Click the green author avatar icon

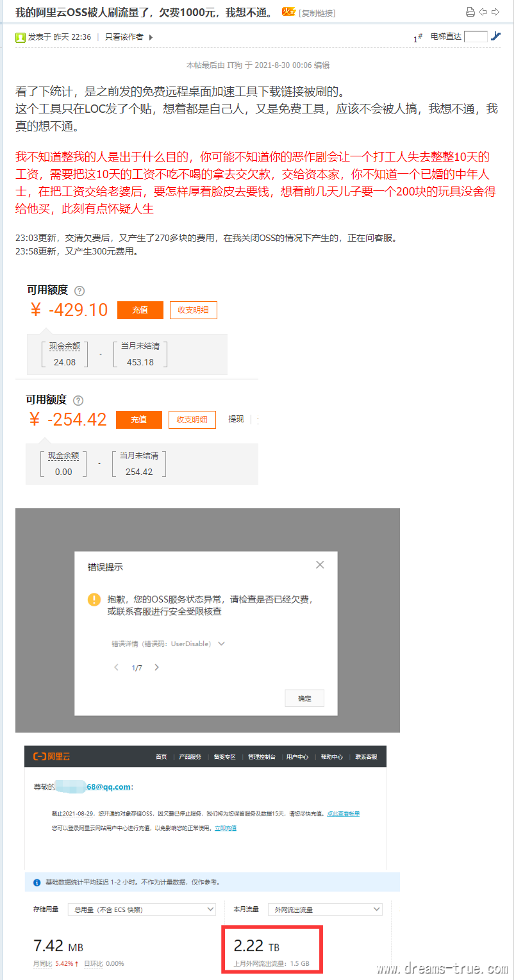click(x=21, y=37)
